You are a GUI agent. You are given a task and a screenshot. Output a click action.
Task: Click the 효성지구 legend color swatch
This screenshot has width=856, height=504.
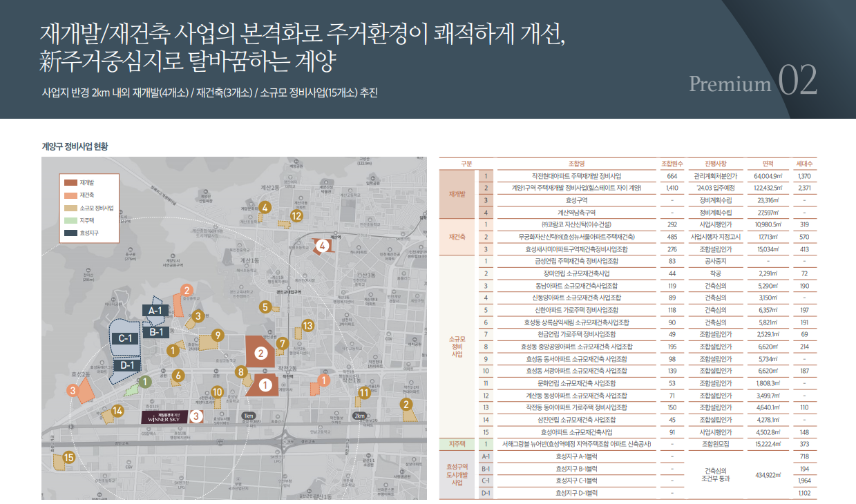point(70,233)
